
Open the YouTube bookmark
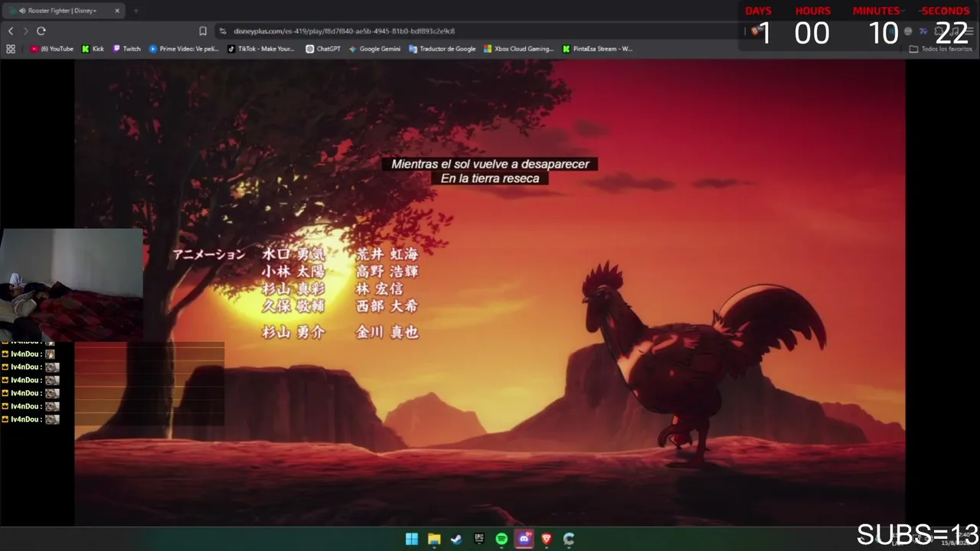[x=52, y=49]
